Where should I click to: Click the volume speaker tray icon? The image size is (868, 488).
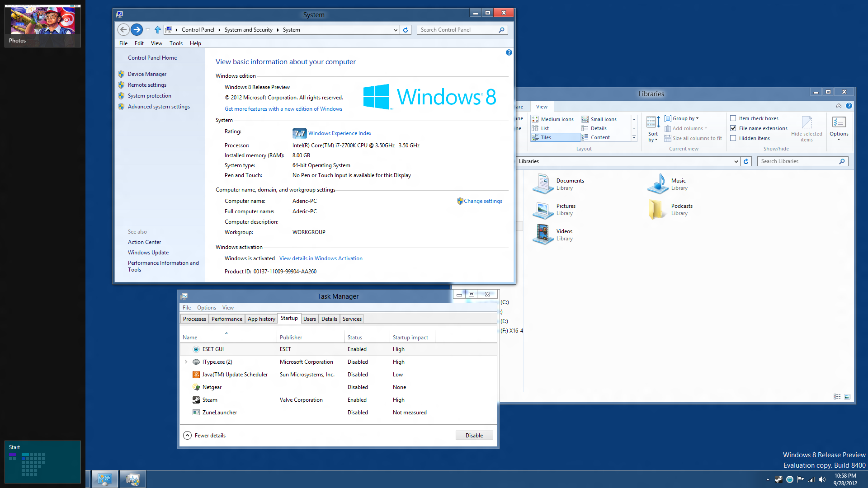822,479
